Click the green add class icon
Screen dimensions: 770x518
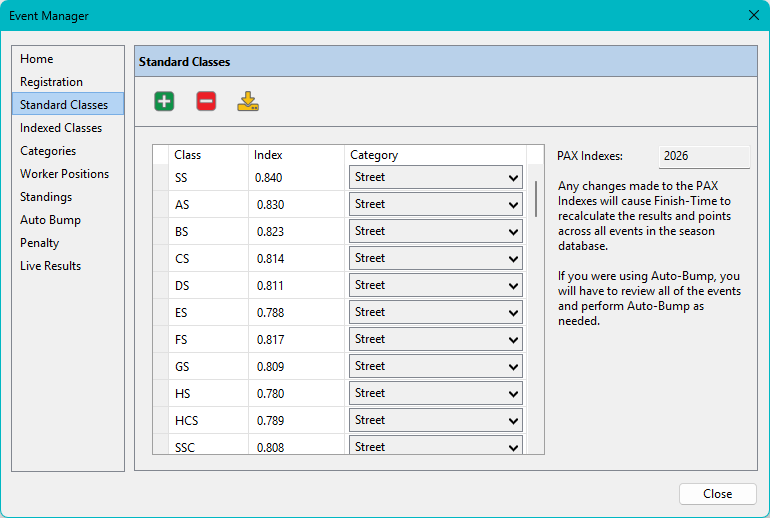pos(164,102)
